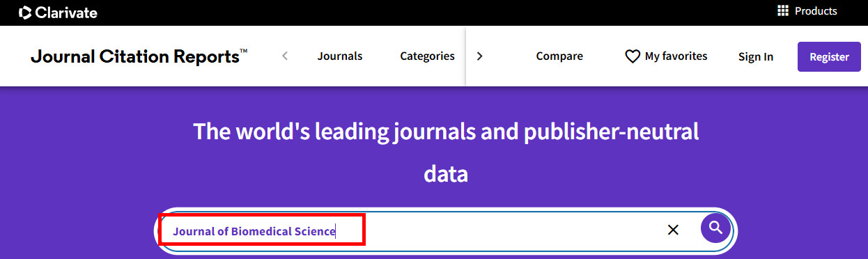Click the Register button
The height and width of the screenshot is (259, 868).
(x=829, y=57)
